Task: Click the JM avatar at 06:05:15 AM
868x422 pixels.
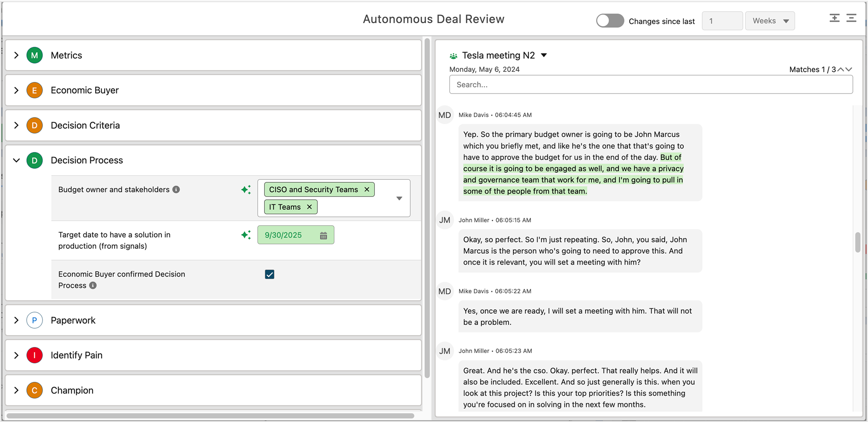Action: [x=444, y=220]
